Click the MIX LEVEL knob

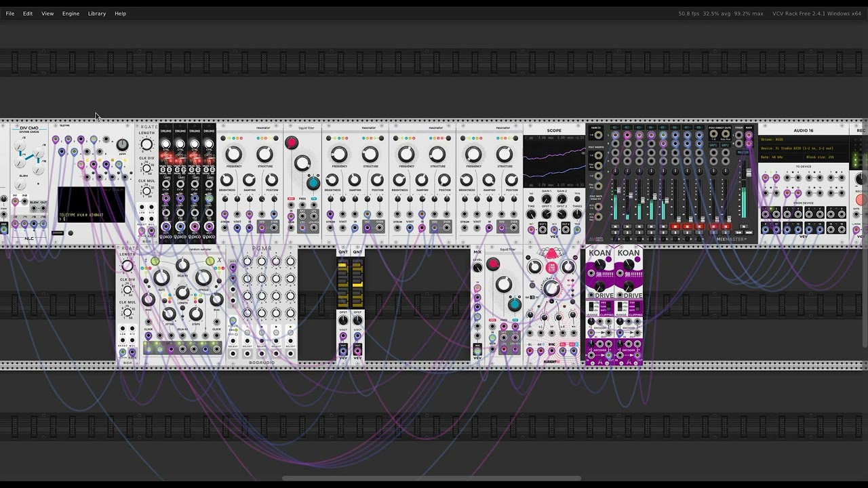477,268
